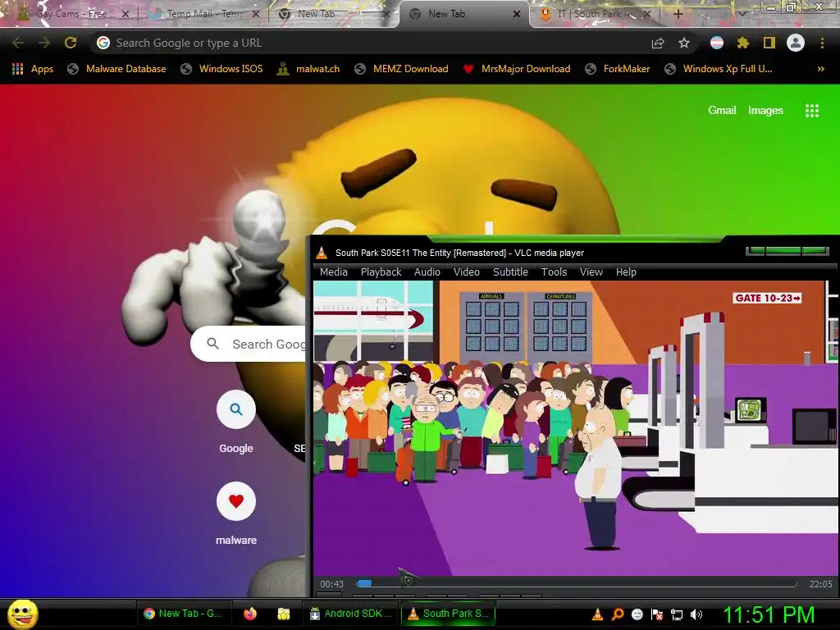
Task: Launch Firefox from the taskbar
Action: [249, 614]
